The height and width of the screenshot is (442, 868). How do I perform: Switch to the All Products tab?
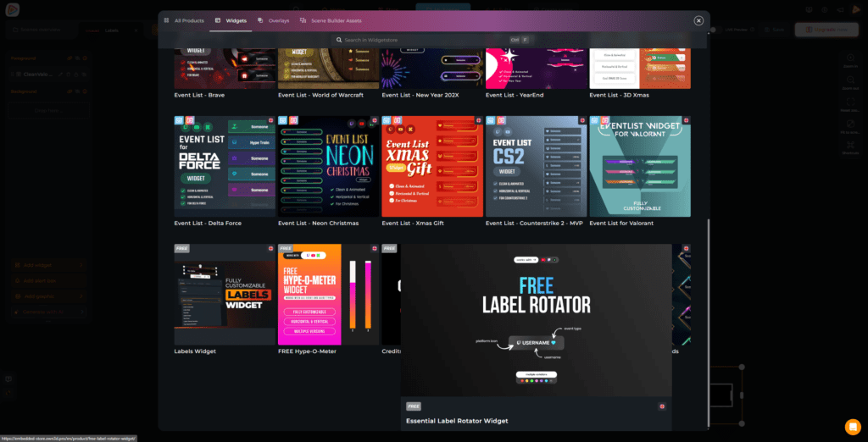point(184,20)
